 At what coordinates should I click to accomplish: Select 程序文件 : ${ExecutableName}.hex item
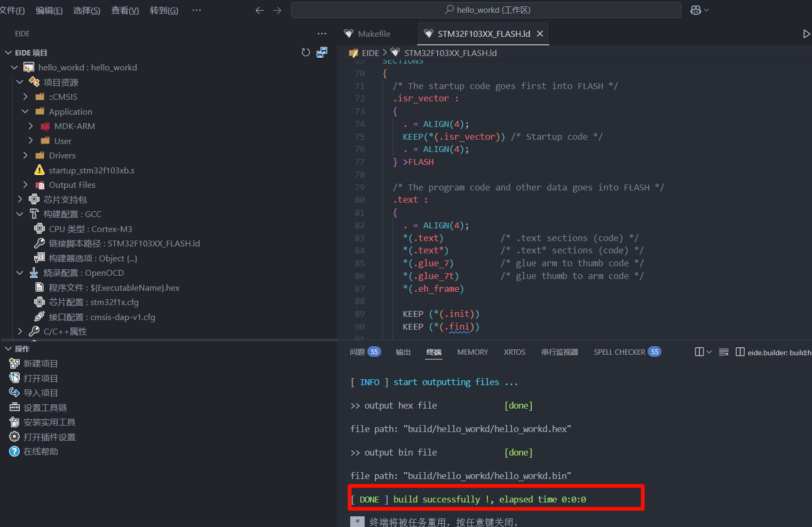point(114,288)
